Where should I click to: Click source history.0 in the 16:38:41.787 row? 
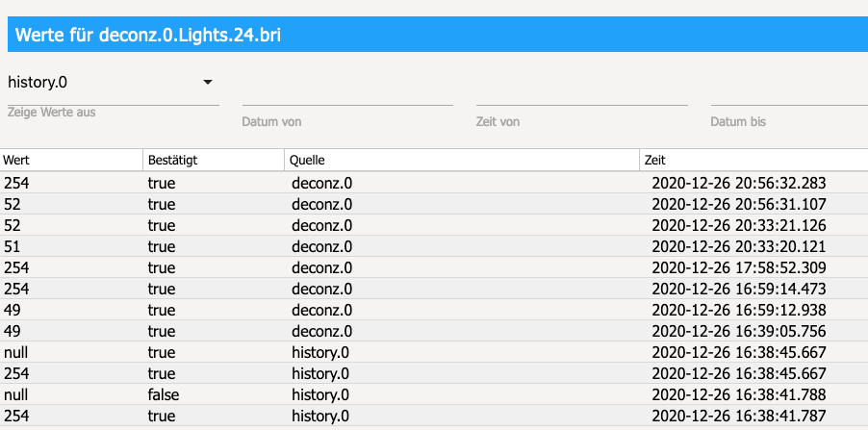320,416
